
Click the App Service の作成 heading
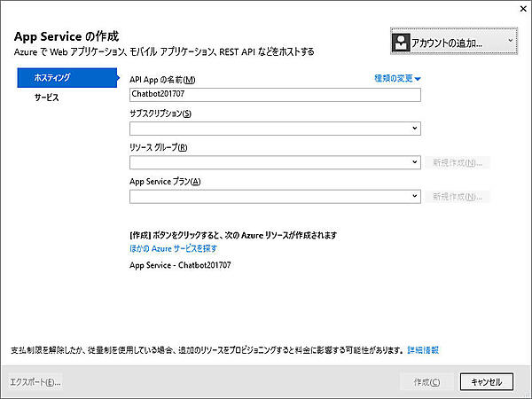66,36
